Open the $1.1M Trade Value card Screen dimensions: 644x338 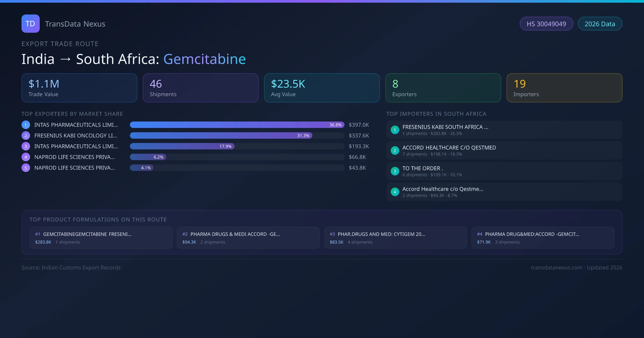(79, 88)
